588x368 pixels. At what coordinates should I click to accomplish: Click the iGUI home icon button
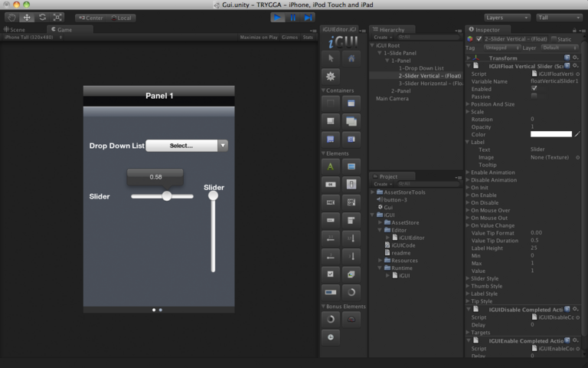point(351,58)
